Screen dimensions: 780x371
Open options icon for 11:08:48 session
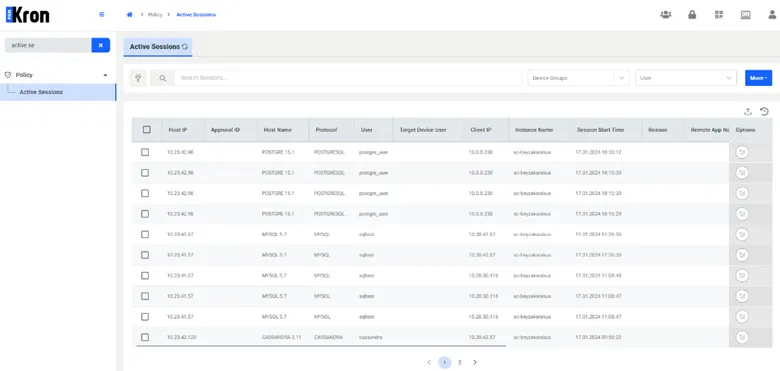(x=742, y=276)
